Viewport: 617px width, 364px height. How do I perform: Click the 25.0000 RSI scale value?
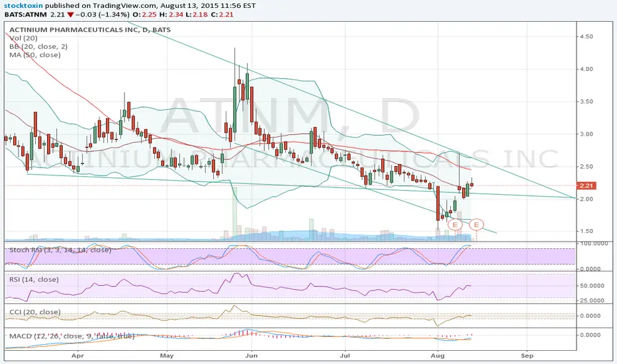tap(593, 300)
